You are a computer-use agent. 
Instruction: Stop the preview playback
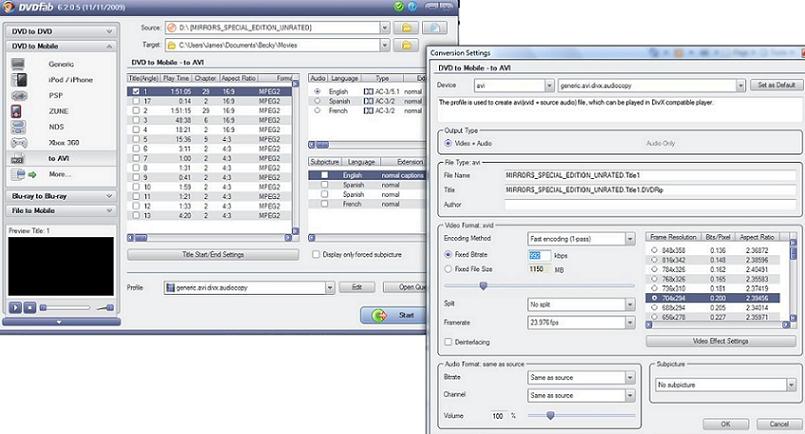(x=29, y=307)
